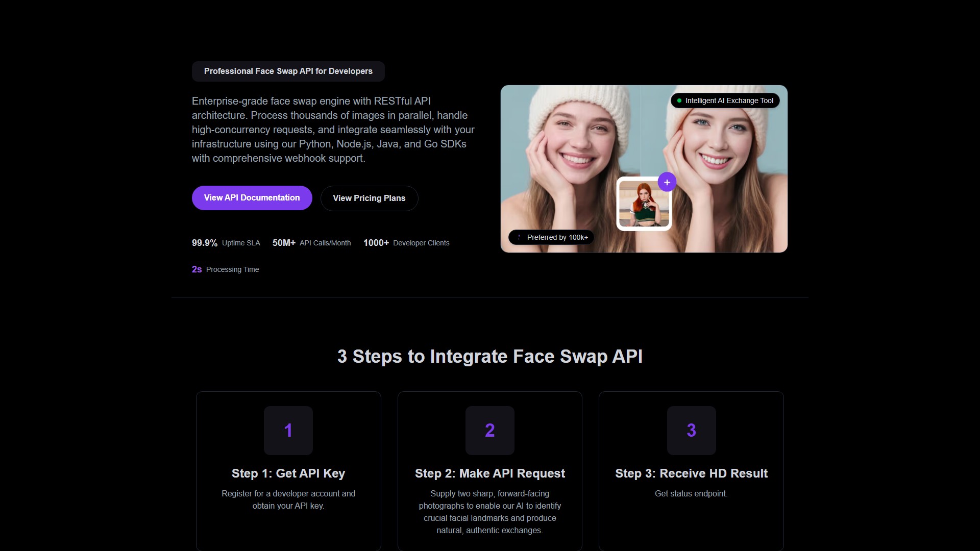Click the 99.9% Uptime SLA stat
The image size is (980, 551).
pos(226,243)
